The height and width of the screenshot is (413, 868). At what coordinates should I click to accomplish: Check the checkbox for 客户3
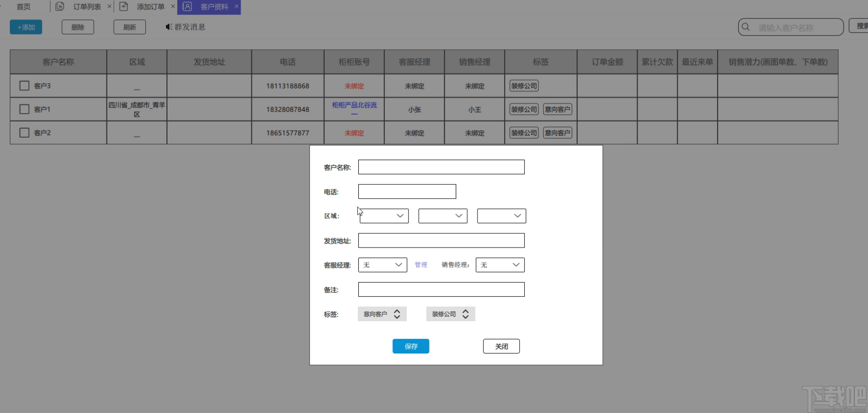point(24,86)
